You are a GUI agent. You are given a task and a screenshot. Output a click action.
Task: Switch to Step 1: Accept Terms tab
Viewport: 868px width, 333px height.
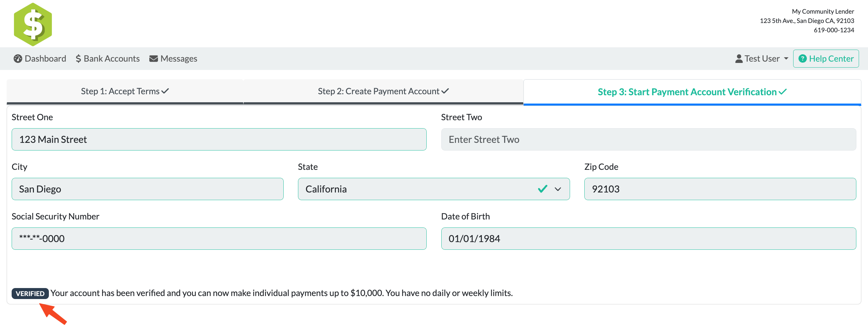(125, 92)
